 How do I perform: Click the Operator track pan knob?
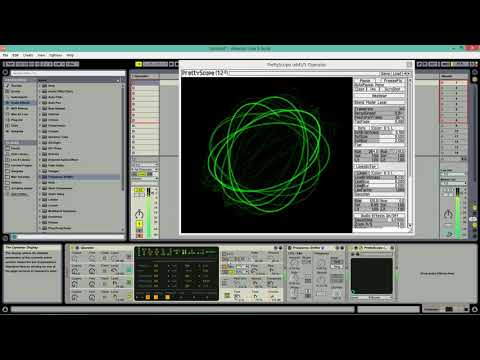click(139, 214)
